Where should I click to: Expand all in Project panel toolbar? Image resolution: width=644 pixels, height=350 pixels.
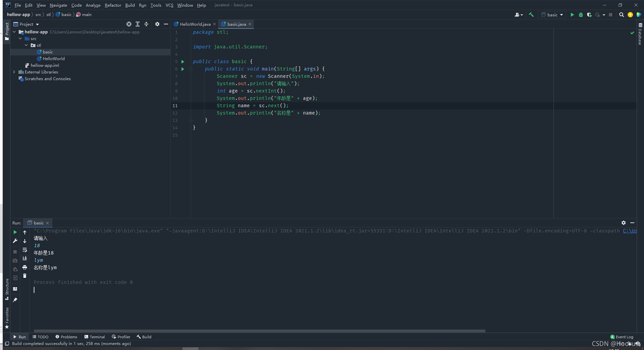pos(138,24)
